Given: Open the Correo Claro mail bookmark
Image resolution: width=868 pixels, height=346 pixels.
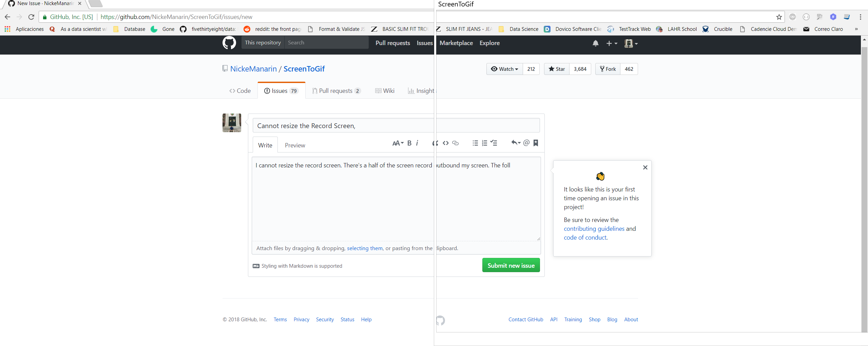Looking at the screenshot, I should [823, 29].
